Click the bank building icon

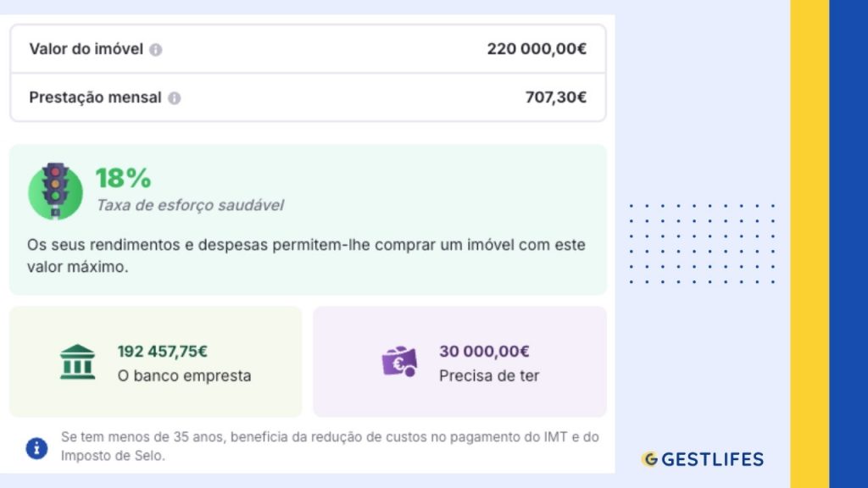click(x=77, y=362)
